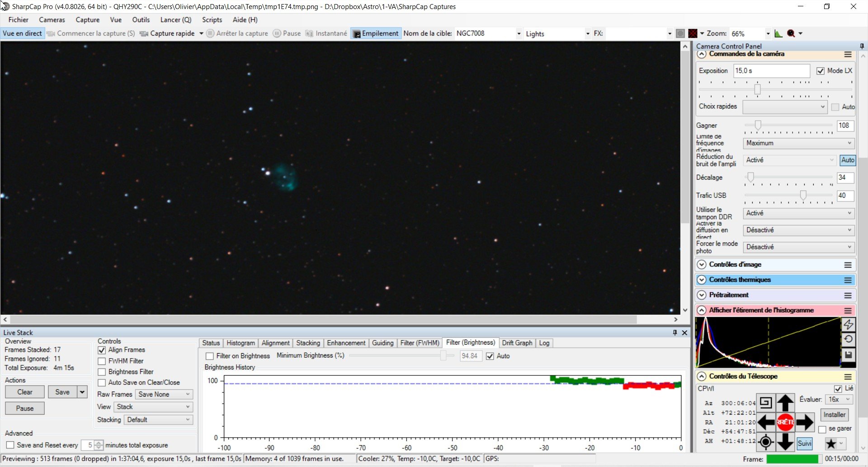
Task: Click the telescope target crosshair icon
Action: pos(766,442)
